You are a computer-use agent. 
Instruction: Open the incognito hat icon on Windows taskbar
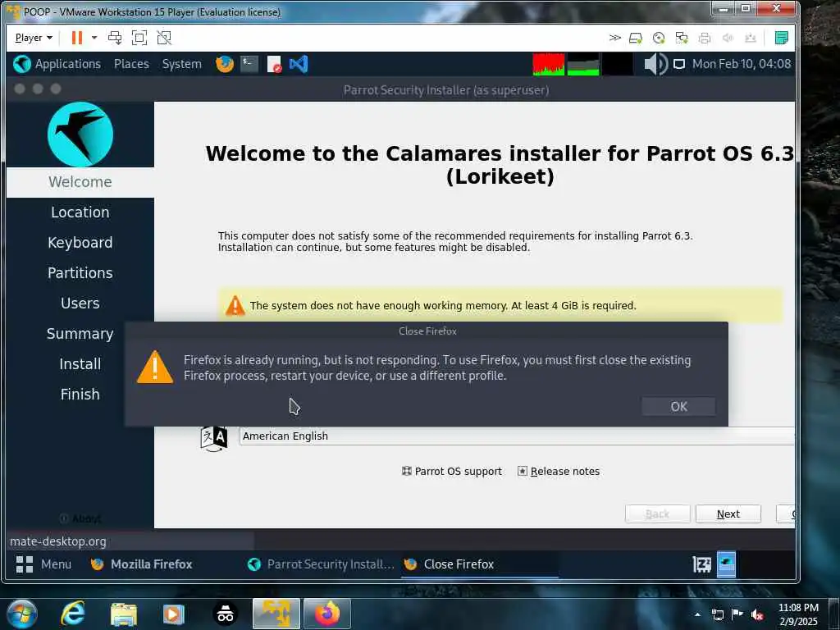(x=225, y=614)
